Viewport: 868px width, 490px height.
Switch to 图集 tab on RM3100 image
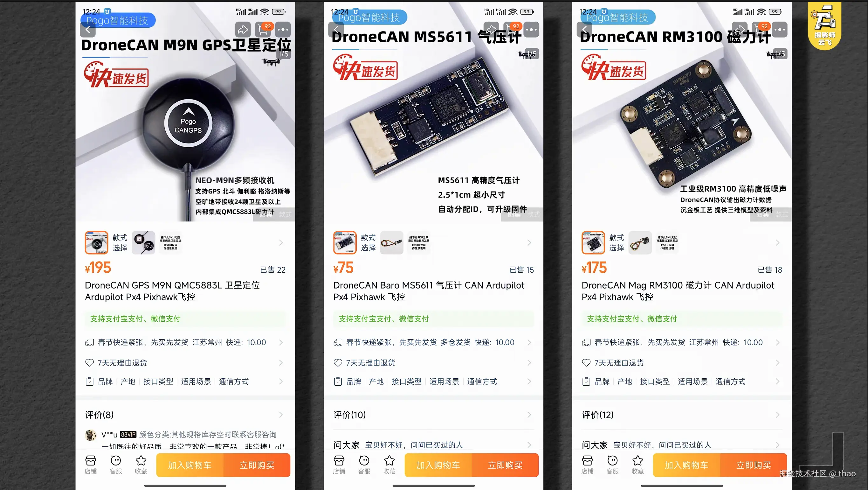coord(762,214)
